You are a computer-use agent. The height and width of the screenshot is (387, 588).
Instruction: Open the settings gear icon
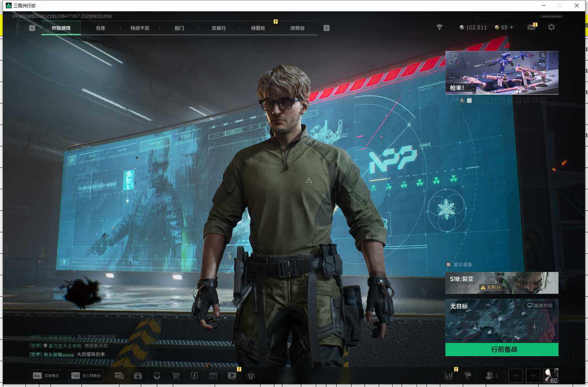pyautogui.click(x=551, y=27)
